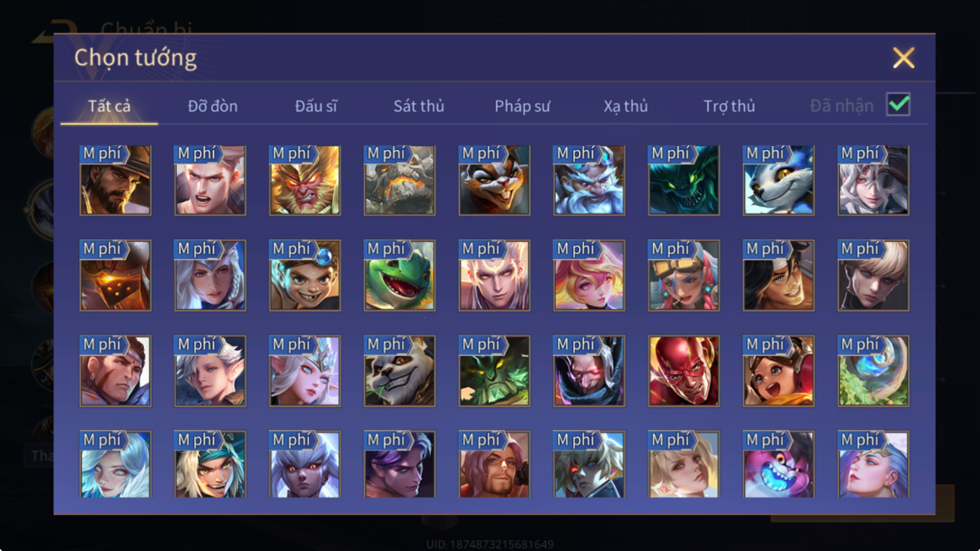The height and width of the screenshot is (551, 980).
Task: Select the monkey king hero portrait
Action: tap(305, 180)
